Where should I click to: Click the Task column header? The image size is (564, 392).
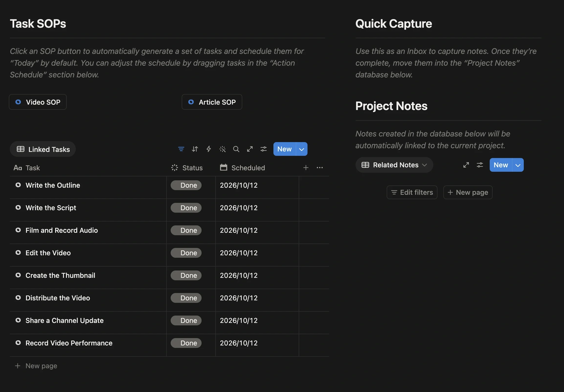coord(26,168)
